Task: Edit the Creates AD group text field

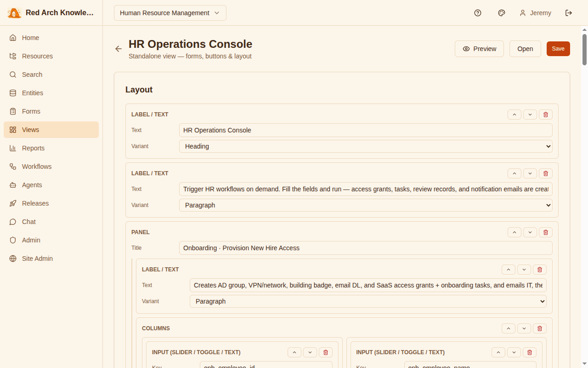Action: (x=368, y=285)
